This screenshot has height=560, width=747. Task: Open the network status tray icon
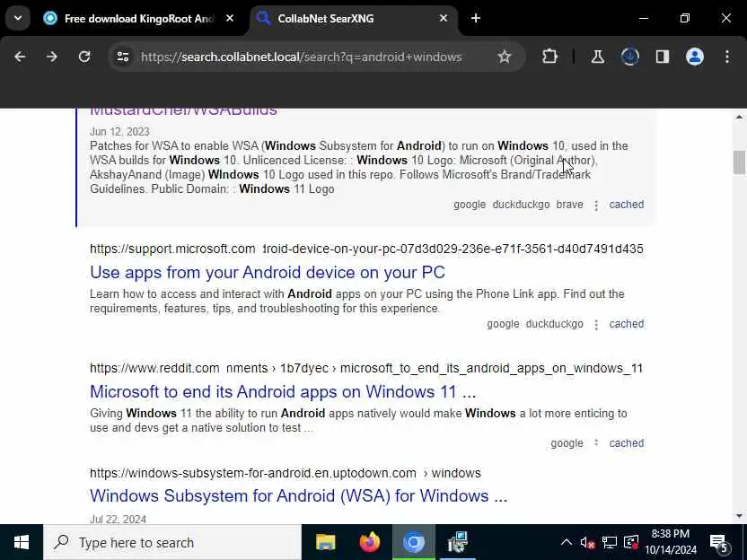pyautogui.click(x=610, y=542)
